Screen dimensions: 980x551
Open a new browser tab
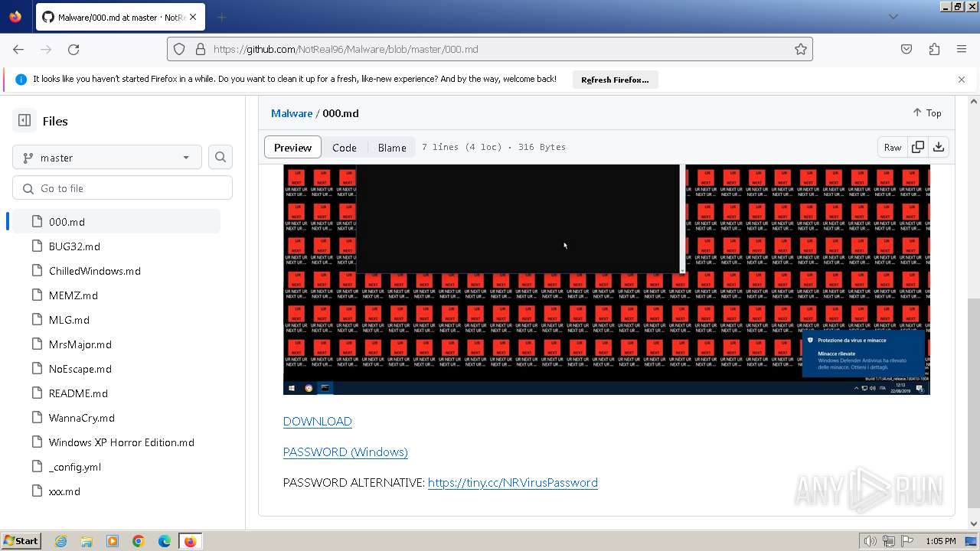click(221, 17)
